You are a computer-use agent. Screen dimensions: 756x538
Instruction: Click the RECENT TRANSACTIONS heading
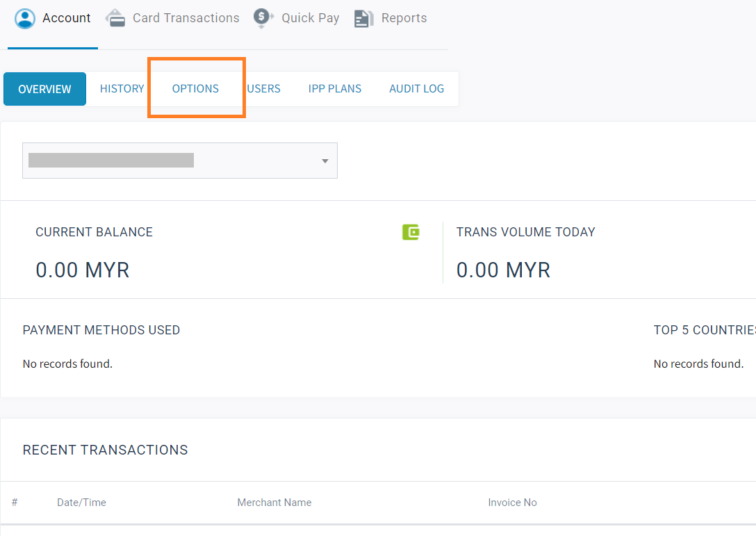[105, 450]
